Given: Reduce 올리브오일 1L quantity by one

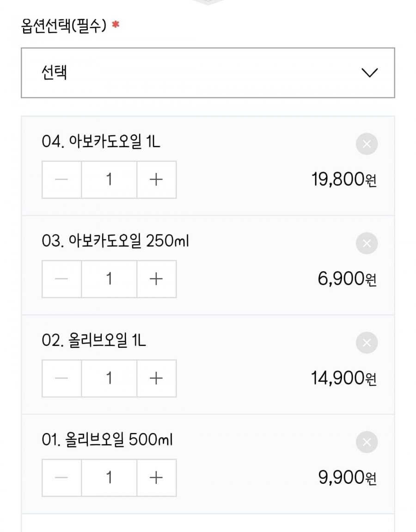Looking at the screenshot, I should [x=61, y=378].
